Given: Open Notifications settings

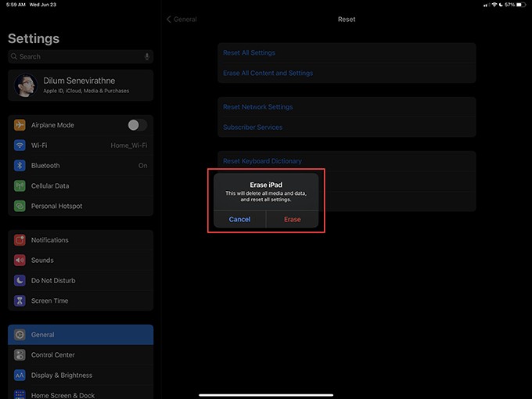Looking at the screenshot, I should click(x=81, y=240).
